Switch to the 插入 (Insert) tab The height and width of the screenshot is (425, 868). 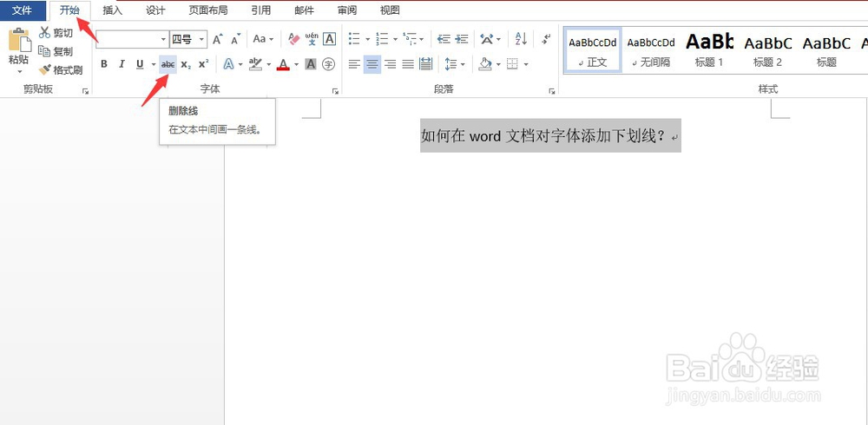click(112, 10)
